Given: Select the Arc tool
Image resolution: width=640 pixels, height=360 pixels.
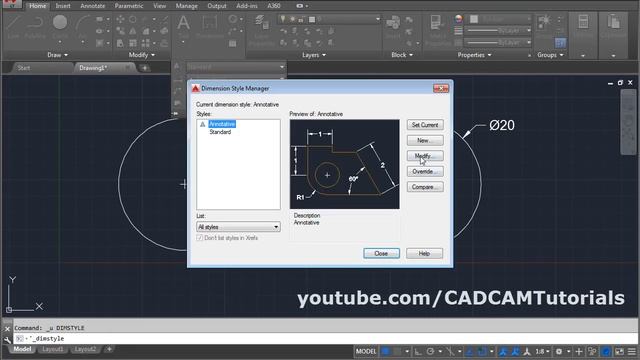Looking at the screenshot, I should coord(82,27).
